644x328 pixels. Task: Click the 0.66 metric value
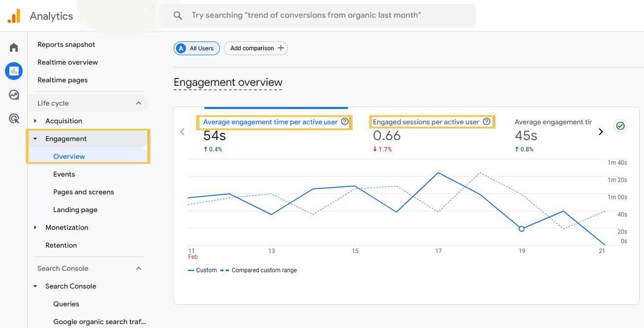point(387,136)
